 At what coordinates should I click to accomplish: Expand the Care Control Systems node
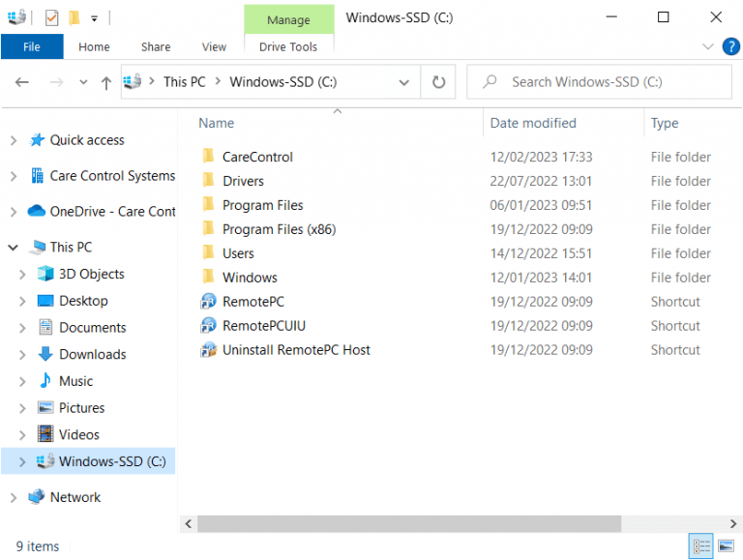point(14,176)
